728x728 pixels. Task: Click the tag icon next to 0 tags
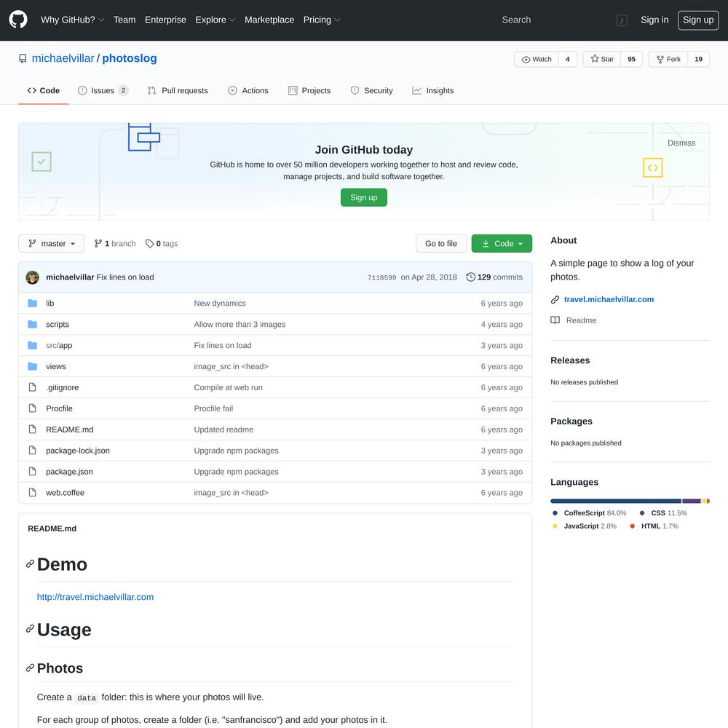click(x=149, y=244)
